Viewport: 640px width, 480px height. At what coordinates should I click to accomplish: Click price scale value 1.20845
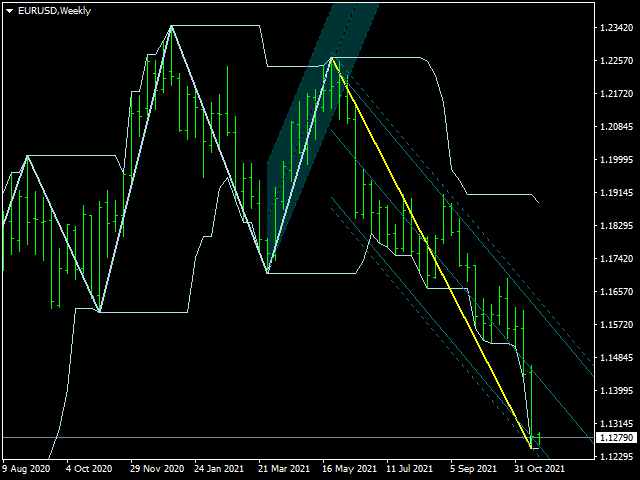616,127
